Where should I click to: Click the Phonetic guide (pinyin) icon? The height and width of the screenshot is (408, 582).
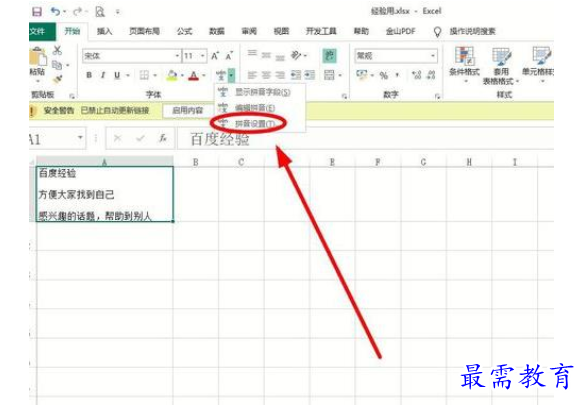tap(220, 75)
